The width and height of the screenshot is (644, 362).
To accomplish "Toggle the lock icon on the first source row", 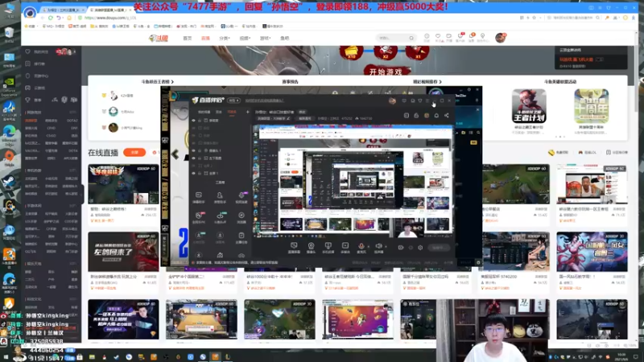I will point(200,121).
